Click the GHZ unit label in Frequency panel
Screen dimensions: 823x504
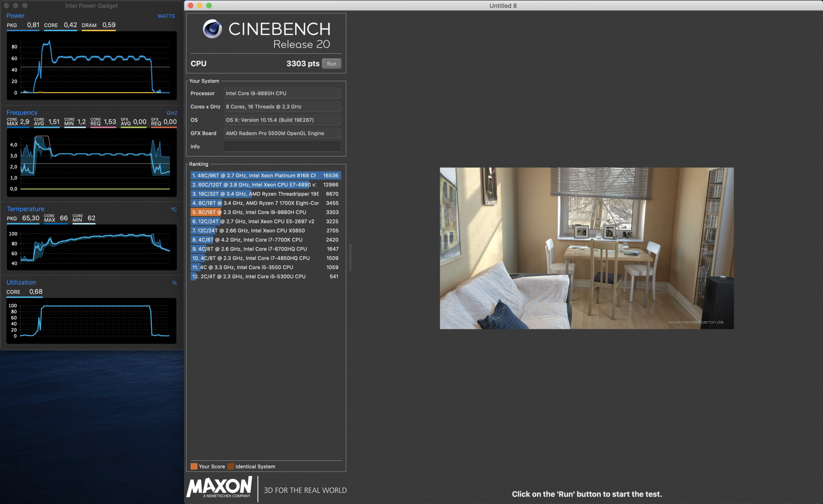(172, 113)
